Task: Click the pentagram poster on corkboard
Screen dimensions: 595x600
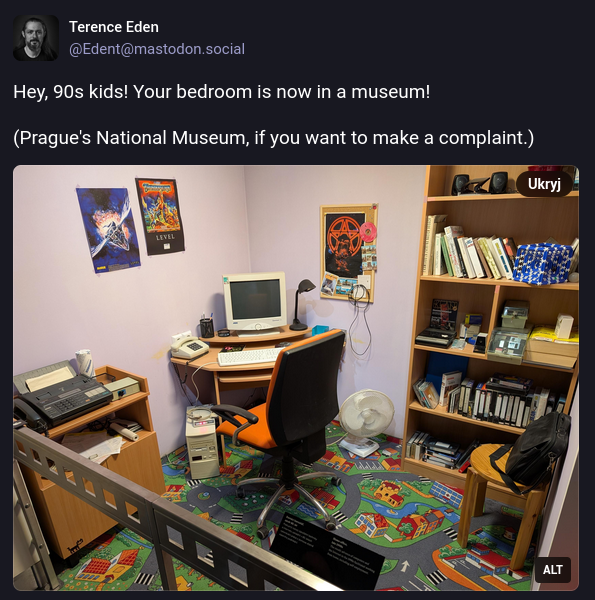Action: click(345, 245)
